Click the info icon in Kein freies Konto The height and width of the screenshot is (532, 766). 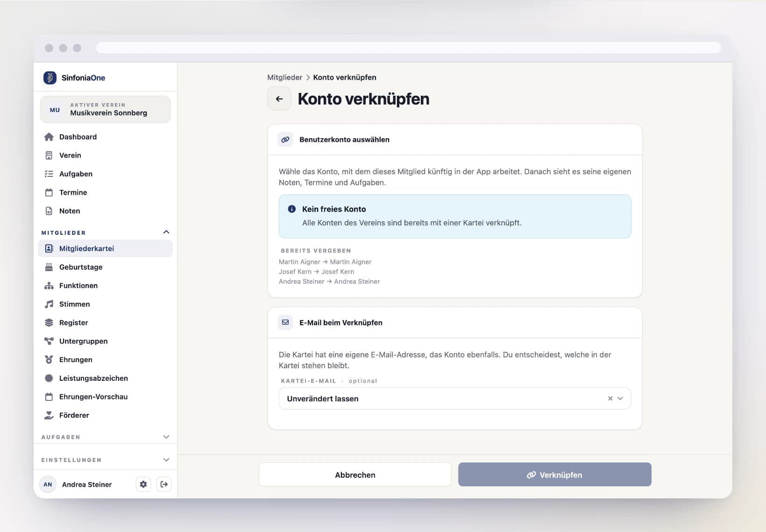[x=292, y=209]
